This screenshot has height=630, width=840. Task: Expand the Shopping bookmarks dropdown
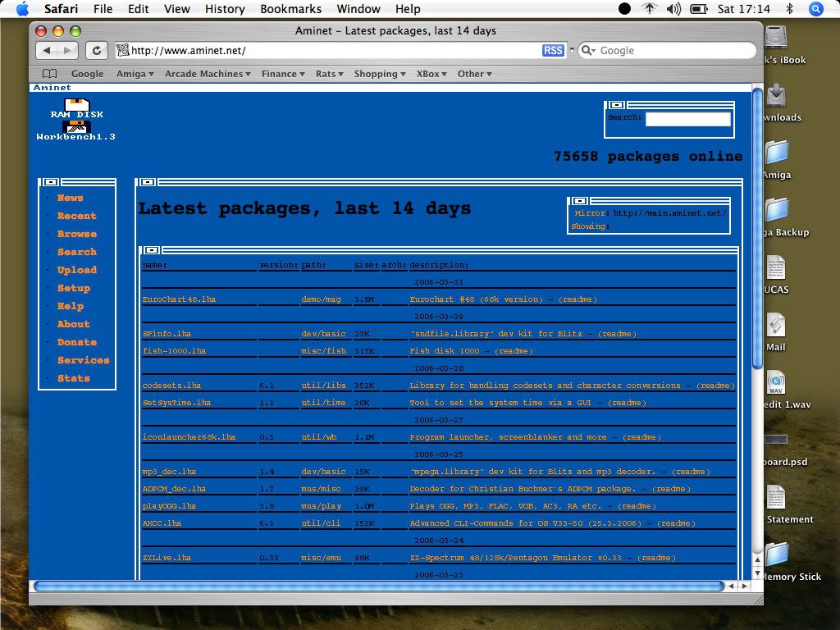tap(380, 74)
